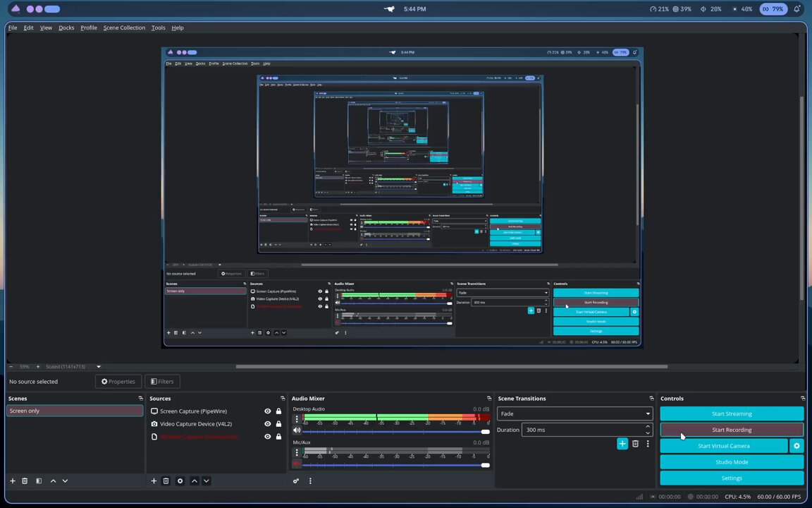The width and height of the screenshot is (812, 508).
Task: Open the Docks menu
Action: (x=66, y=28)
